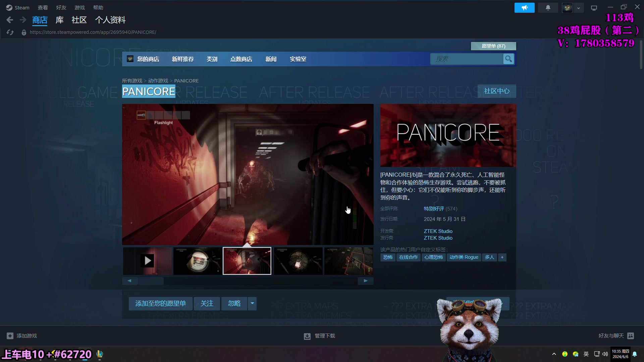Select the 在线合作 tag
This screenshot has width=644, height=362.
click(408, 257)
